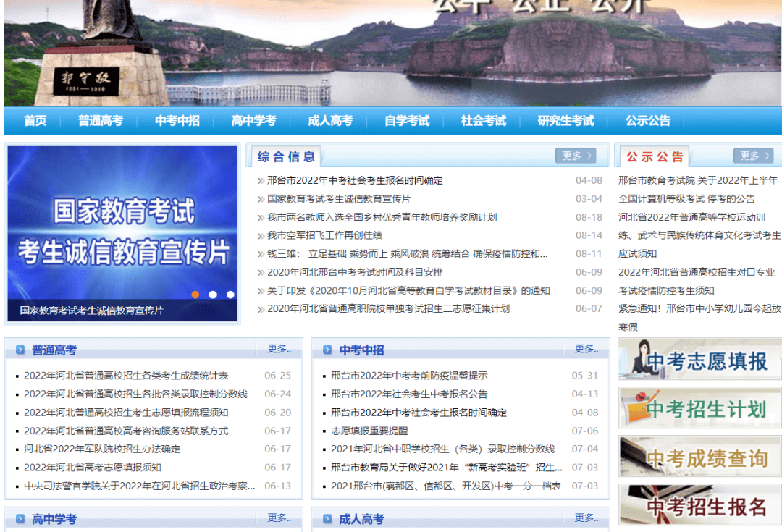Viewport: 782px width, 532px height.
Task: Open the 中考招生计划 banner
Action: 699,408
